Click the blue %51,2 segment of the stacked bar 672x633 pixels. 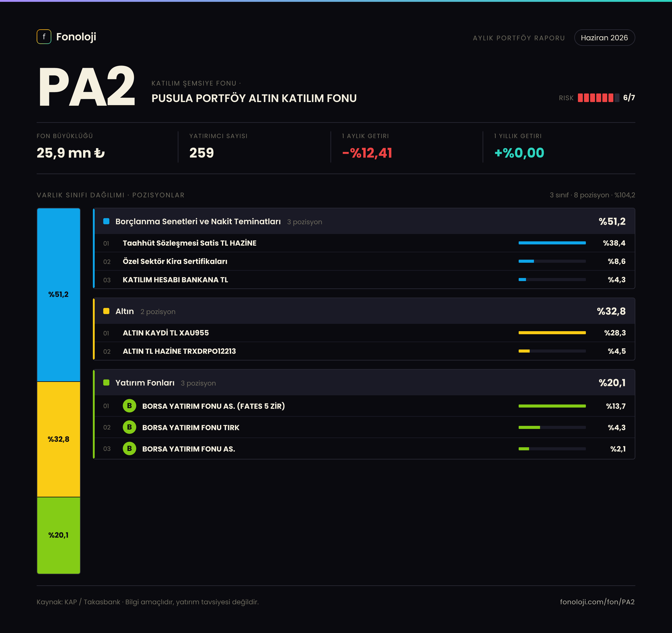[58, 295]
